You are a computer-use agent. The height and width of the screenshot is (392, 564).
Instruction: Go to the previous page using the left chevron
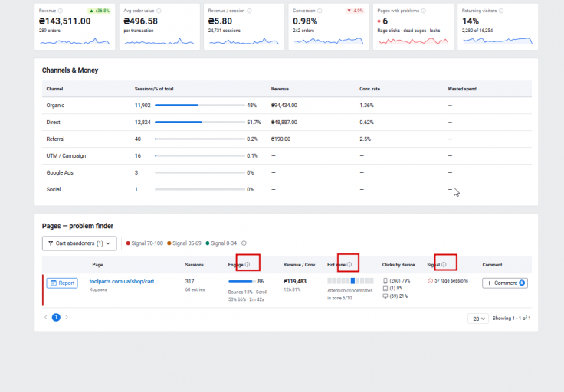click(46, 317)
